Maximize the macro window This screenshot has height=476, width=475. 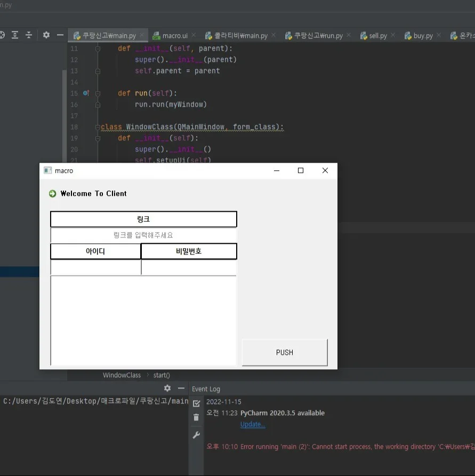pyautogui.click(x=301, y=171)
